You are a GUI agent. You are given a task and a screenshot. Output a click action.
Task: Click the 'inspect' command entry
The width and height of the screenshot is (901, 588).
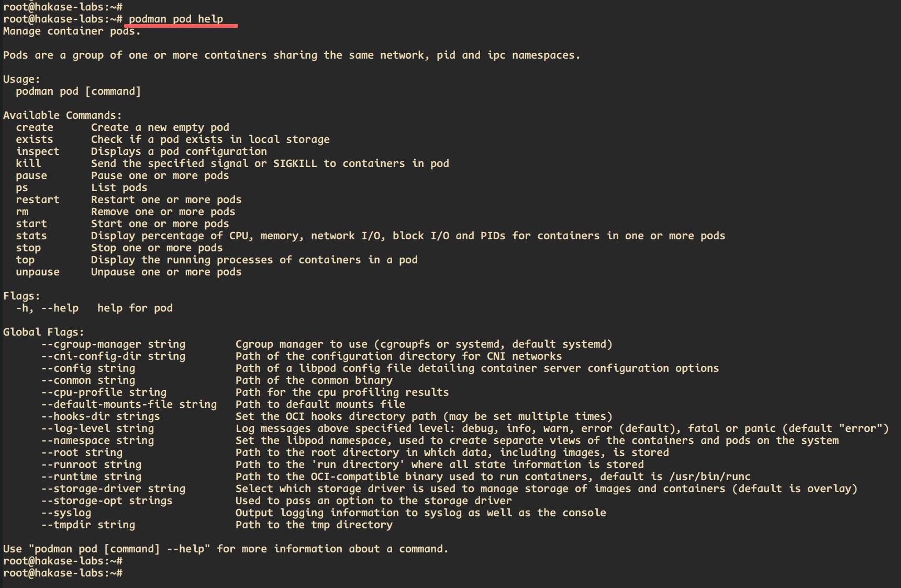pyautogui.click(x=38, y=151)
